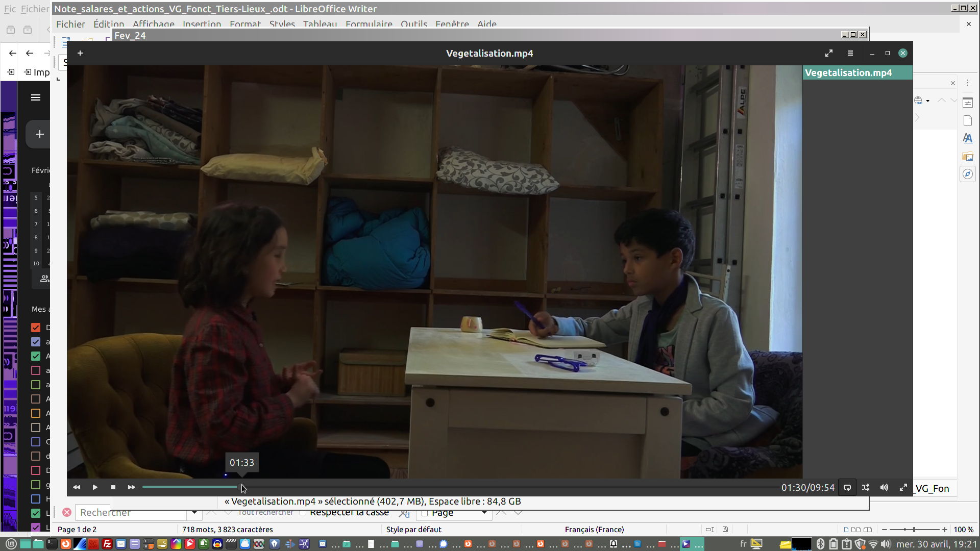This screenshot has height=551, width=980.
Task: Expand the Rechercher search history dropdown
Action: tap(194, 512)
